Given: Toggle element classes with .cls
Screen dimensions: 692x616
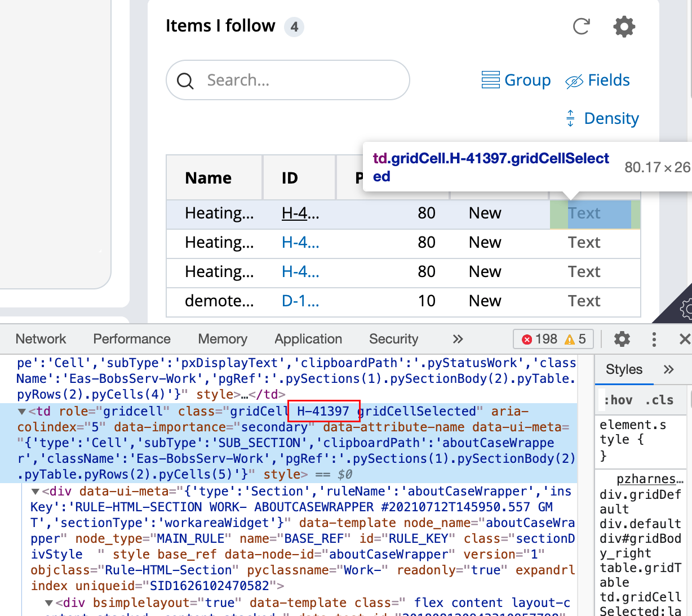Looking at the screenshot, I should tap(658, 400).
